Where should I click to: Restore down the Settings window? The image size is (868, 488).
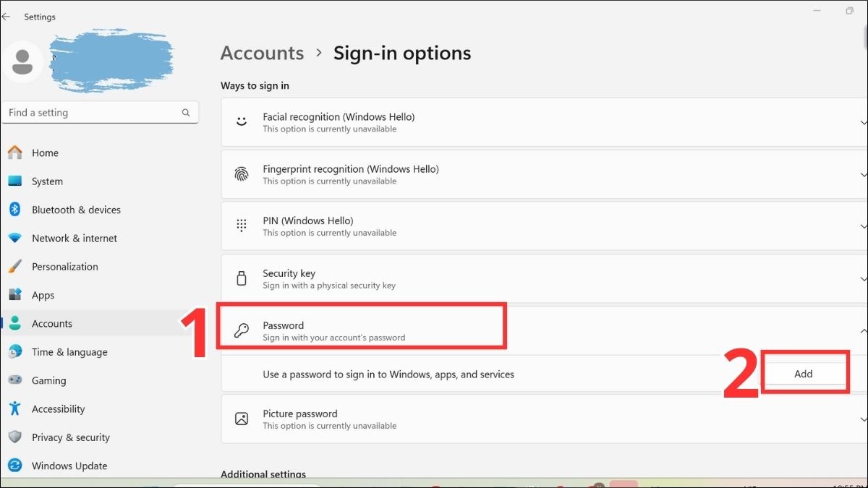pos(849,11)
